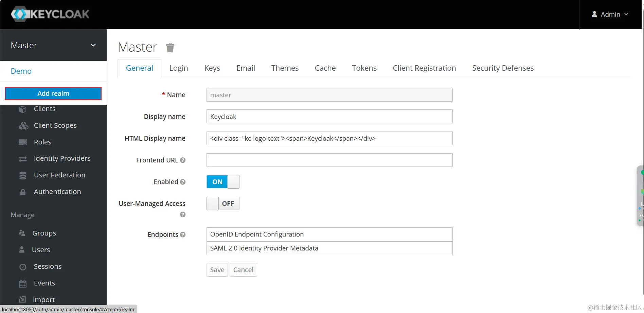Show help tooltip for User-Managed Access

click(x=183, y=214)
